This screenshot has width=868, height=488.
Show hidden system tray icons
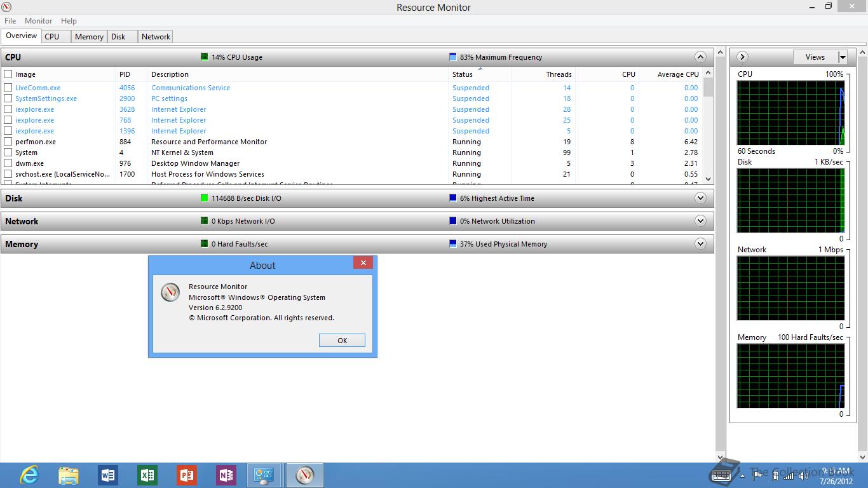742,475
